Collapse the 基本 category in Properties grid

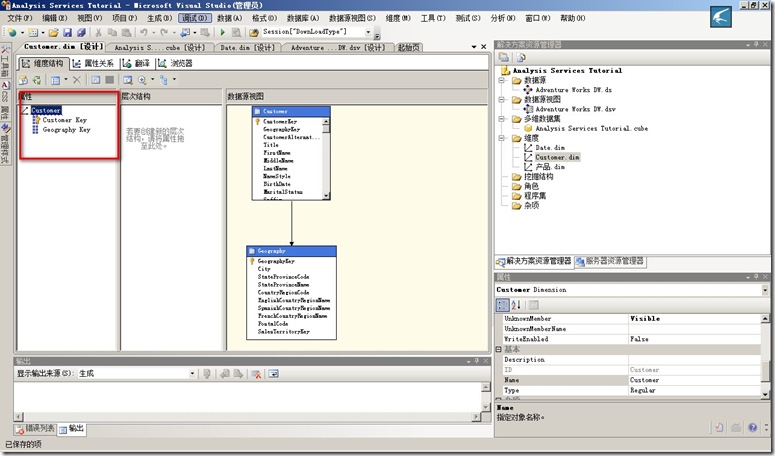[x=499, y=349]
